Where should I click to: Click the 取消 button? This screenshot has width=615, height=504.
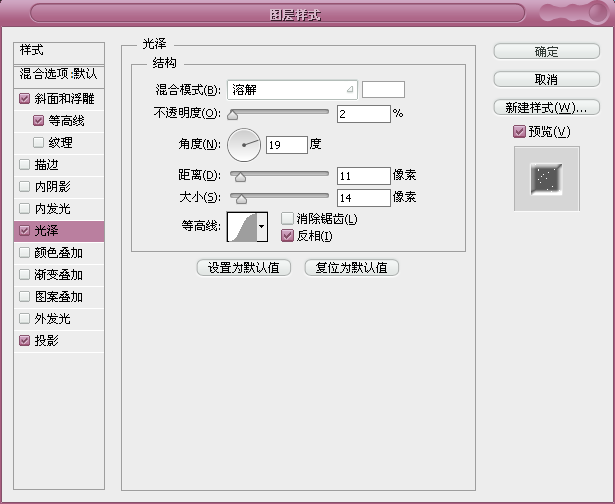546,80
